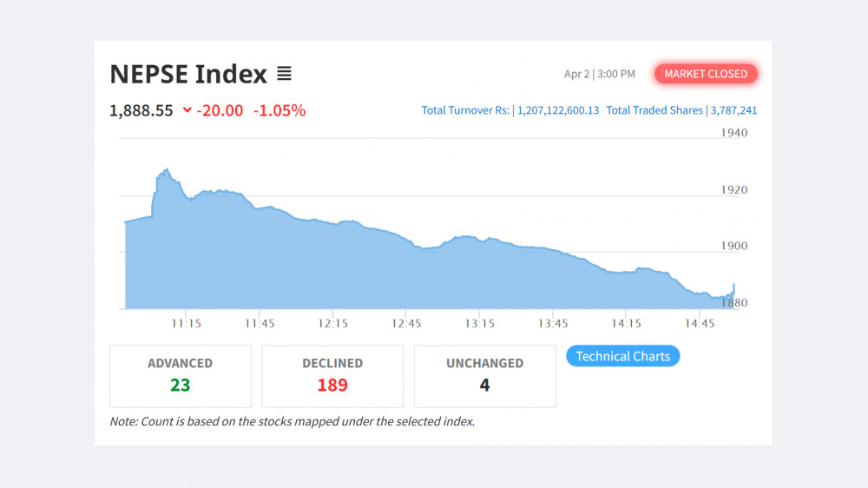Select the ADVANCED stocks box

pyautogui.click(x=180, y=376)
